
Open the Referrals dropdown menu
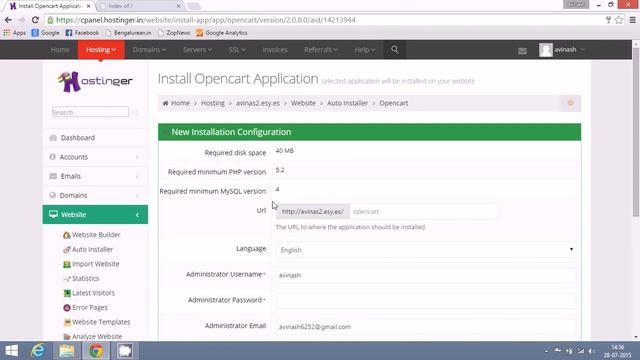pyautogui.click(x=321, y=49)
